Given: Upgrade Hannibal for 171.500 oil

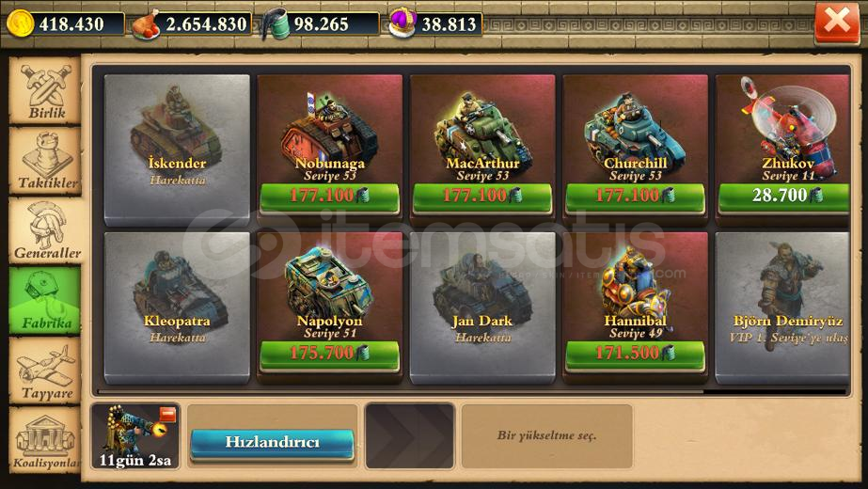Looking at the screenshot, I should [635, 355].
